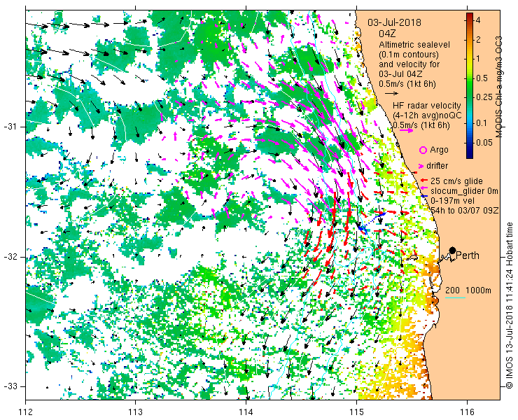Click the chlorophyll color bar scale
The image size is (518, 420).
point(470,85)
